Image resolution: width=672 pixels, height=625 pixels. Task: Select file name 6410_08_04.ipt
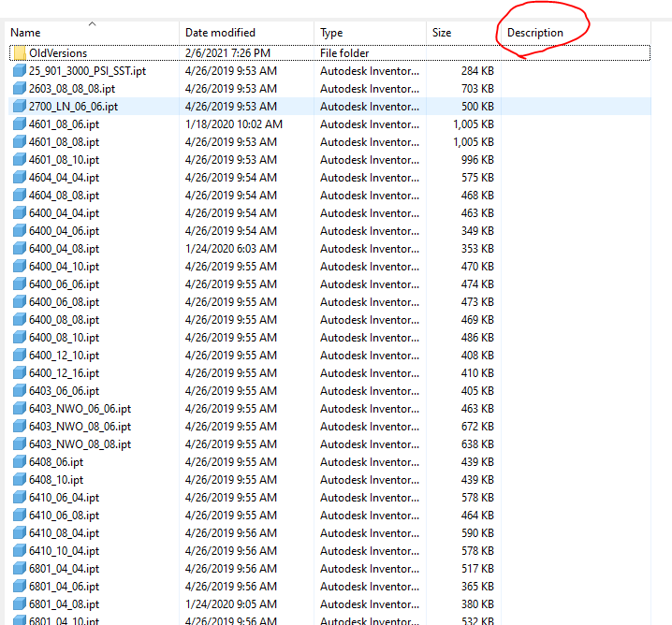click(64, 533)
